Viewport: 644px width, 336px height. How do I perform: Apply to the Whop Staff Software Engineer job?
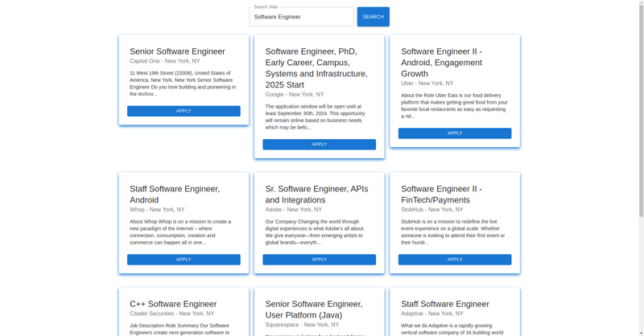(184, 260)
